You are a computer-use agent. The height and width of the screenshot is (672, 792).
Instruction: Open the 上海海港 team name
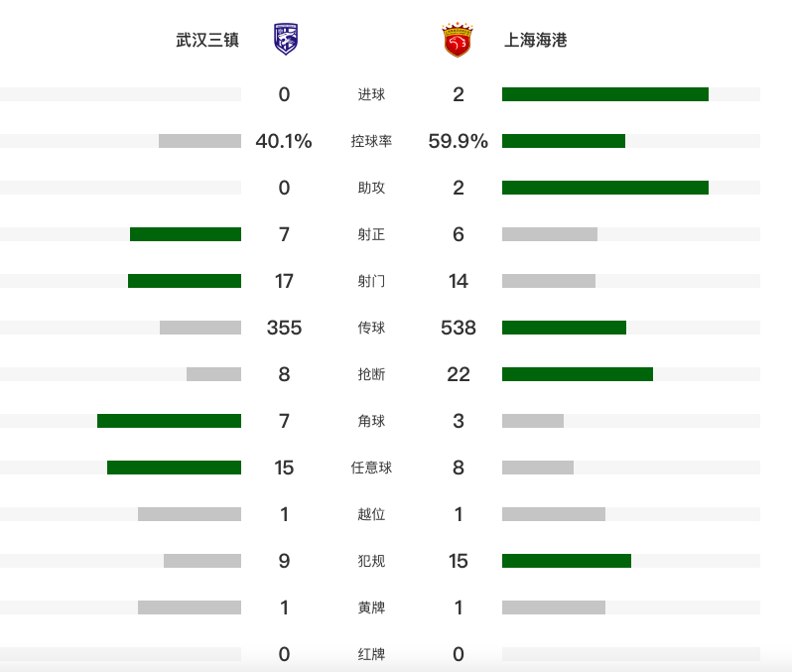pyautogui.click(x=535, y=40)
